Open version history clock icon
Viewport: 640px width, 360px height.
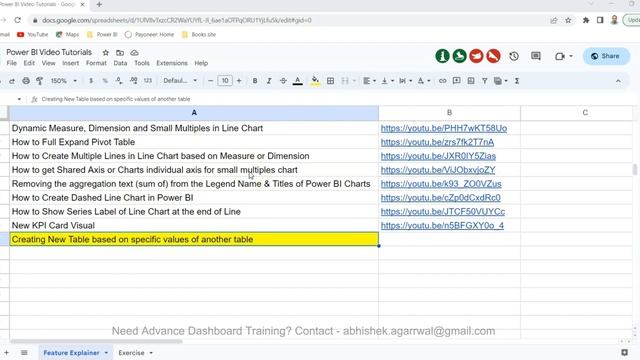click(x=514, y=56)
